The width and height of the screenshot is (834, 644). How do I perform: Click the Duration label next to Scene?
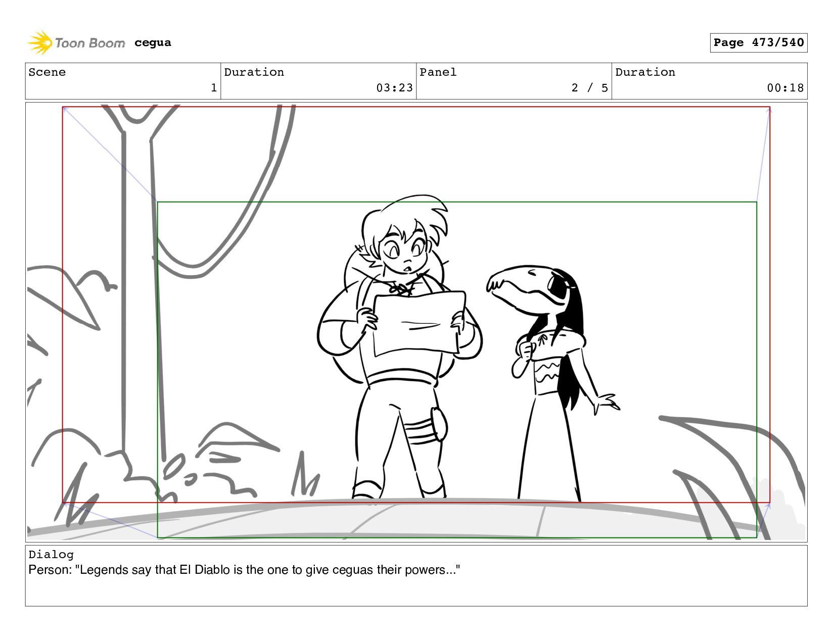click(254, 72)
